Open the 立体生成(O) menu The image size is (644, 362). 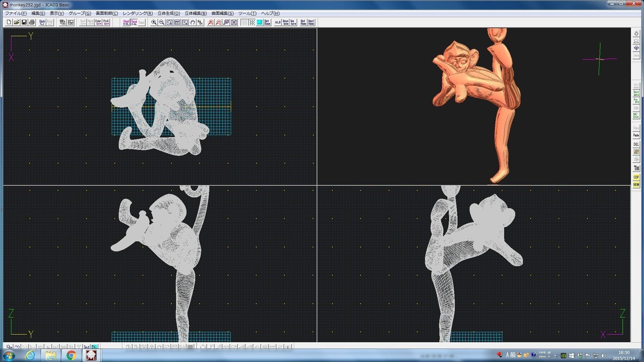(x=169, y=13)
